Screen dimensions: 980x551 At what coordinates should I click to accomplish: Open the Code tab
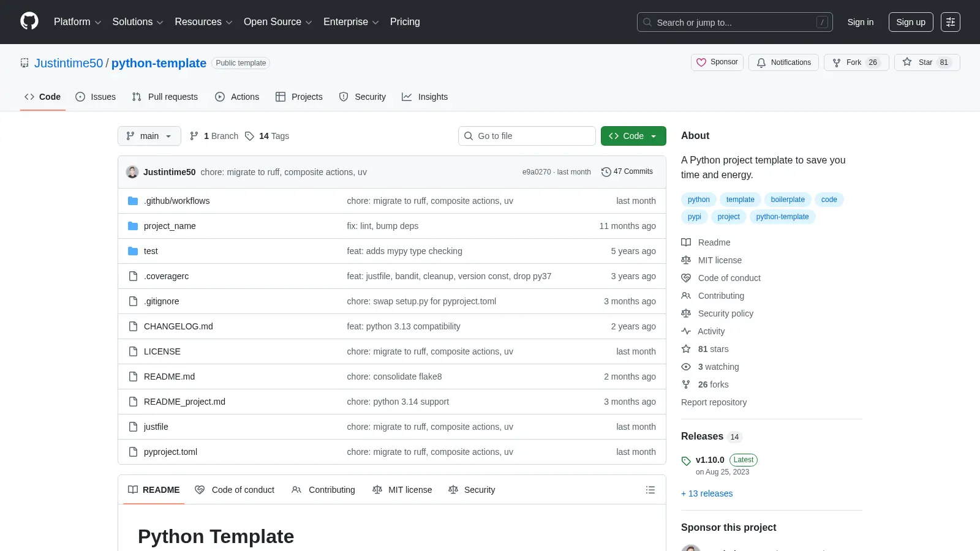[42, 97]
